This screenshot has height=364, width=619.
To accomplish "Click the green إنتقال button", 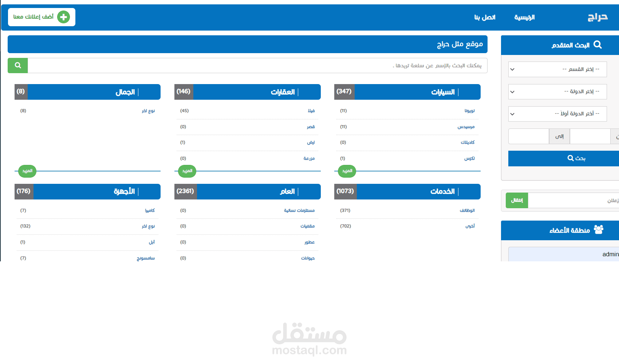I will (517, 200).
